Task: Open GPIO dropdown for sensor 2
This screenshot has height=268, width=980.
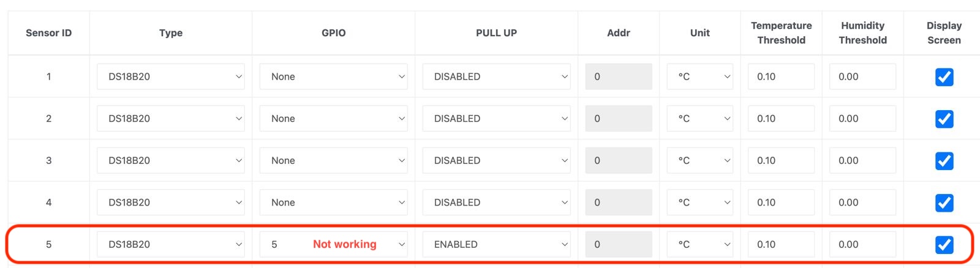Action: 333,119
